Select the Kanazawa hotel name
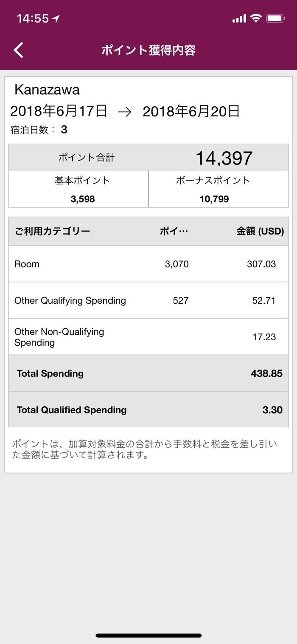Viewport: 297px width, 644px height. pyautogui.click(x=47, y=90)
